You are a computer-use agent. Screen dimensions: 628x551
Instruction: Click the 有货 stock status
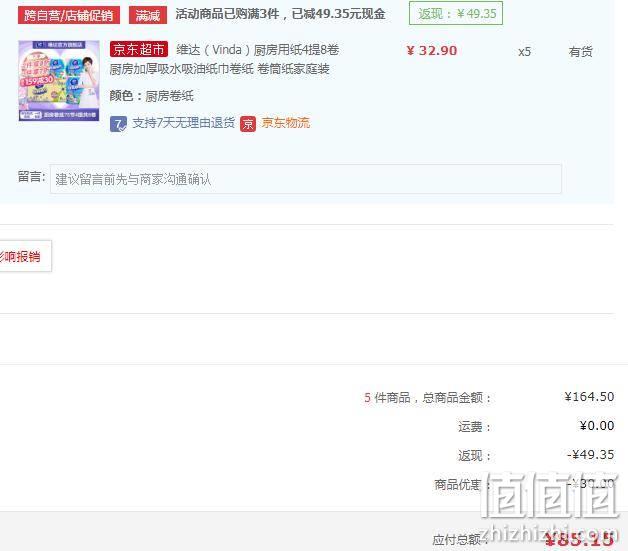(x=580, y=52)
